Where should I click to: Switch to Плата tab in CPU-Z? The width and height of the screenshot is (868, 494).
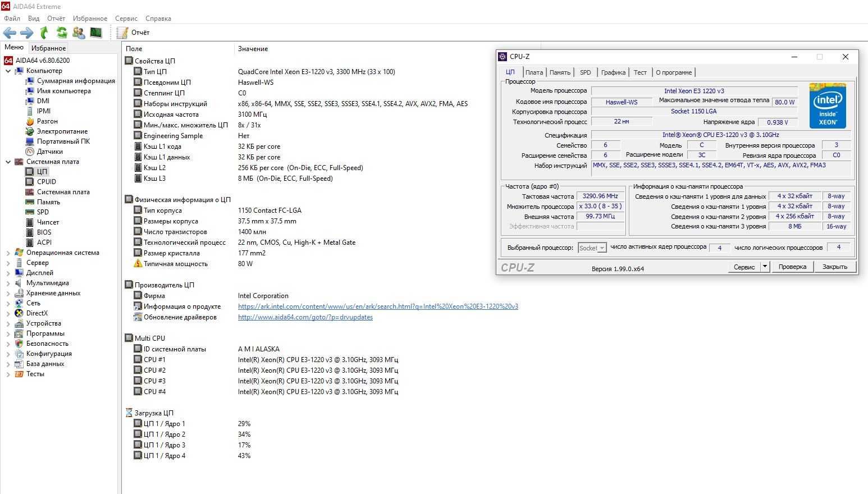(534, 72)
